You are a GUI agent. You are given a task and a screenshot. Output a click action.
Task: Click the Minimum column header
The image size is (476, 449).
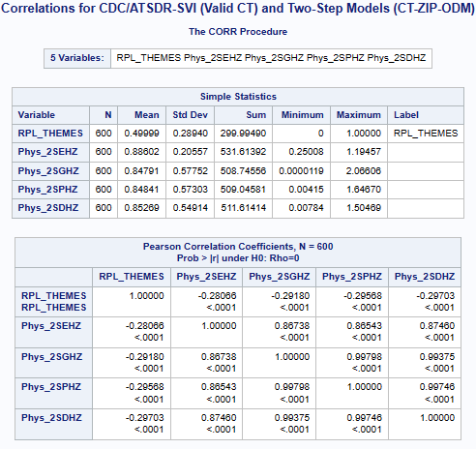302,115
